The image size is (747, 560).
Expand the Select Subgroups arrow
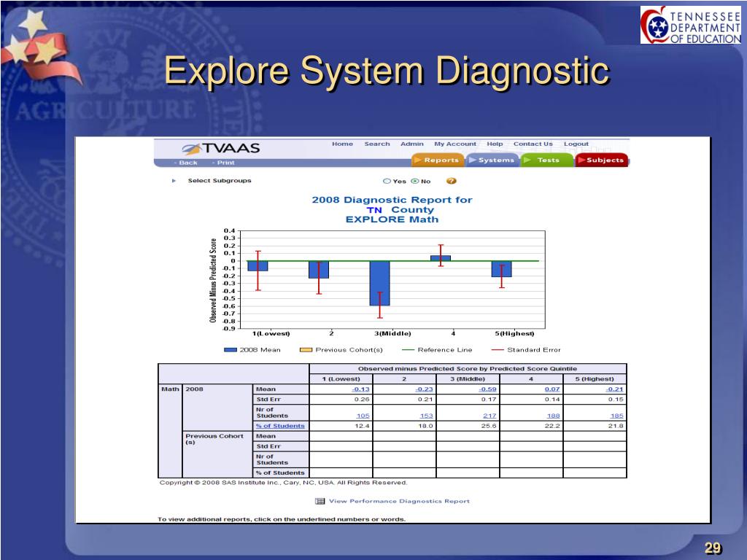174,181
